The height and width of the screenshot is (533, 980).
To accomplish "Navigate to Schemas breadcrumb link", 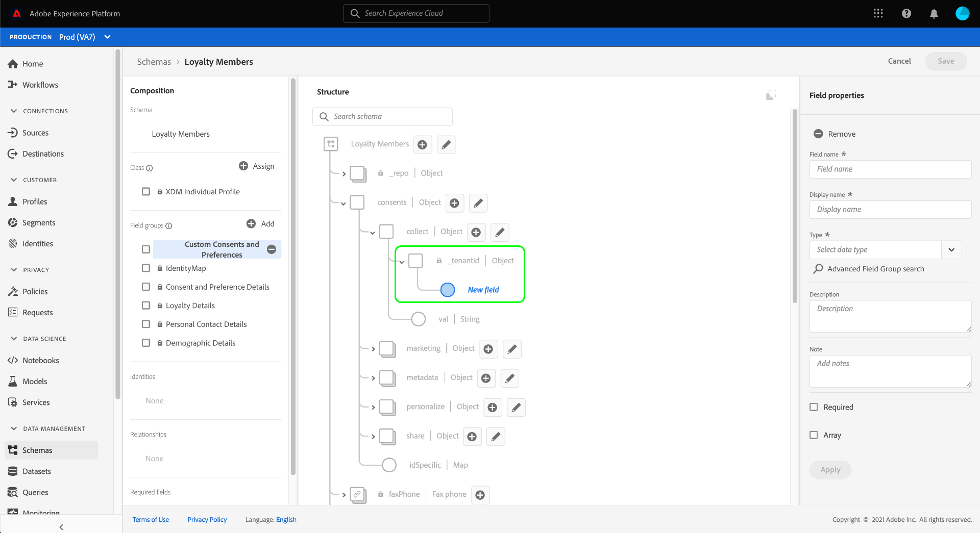I will (x=154, y=62).
